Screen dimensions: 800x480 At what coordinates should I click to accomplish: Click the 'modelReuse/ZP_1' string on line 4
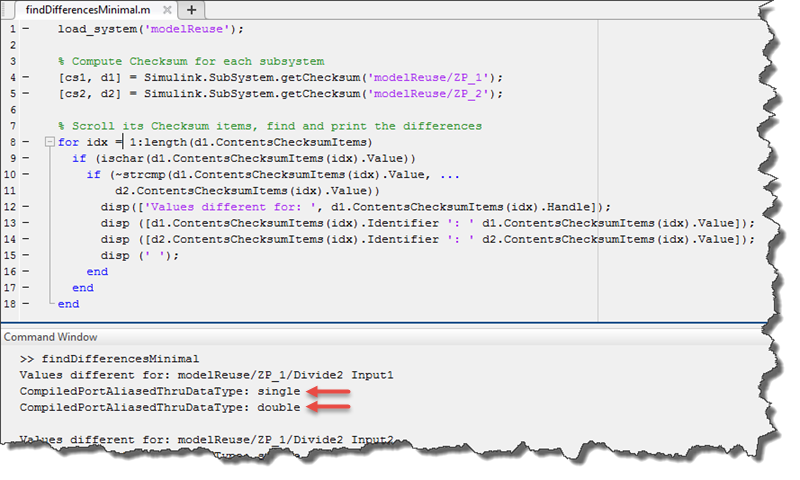click(x=432, y=77)
